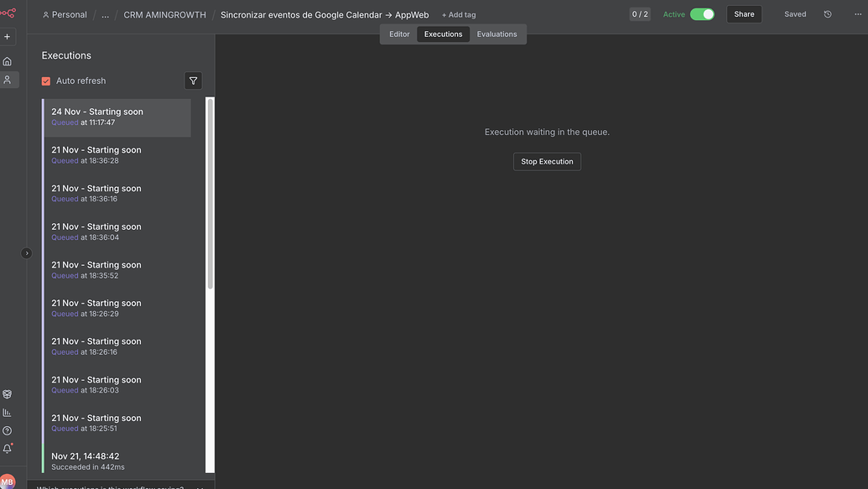Switch to the Editor tab
This screenshot has height=489, width=868.
[398, 34]
